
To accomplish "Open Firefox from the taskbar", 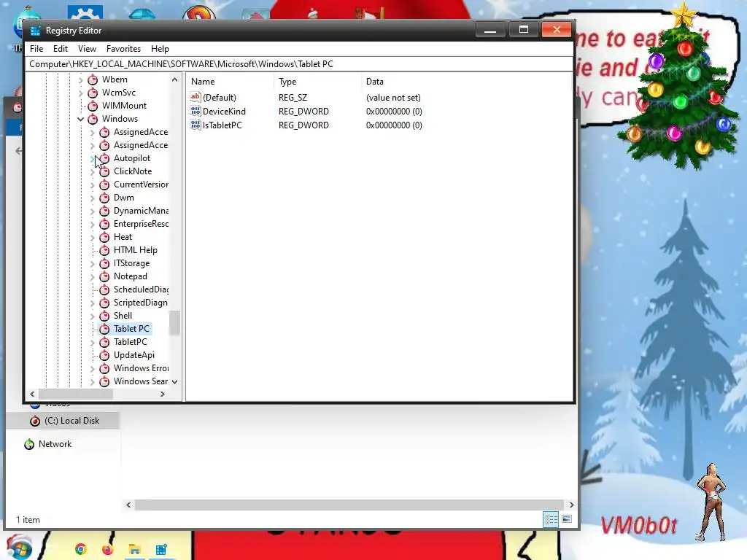I will (108, 550).
